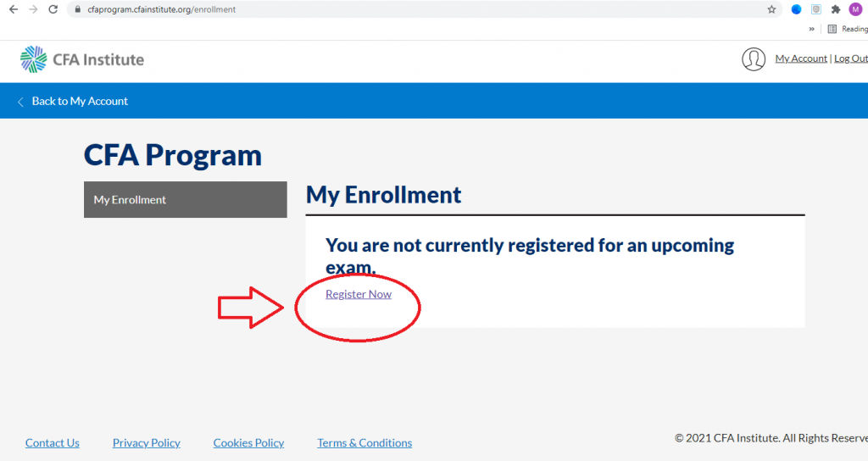This screenshot has width=868, height=461.
Task: Click the CFA Institute logo
Action: point(82,59)
